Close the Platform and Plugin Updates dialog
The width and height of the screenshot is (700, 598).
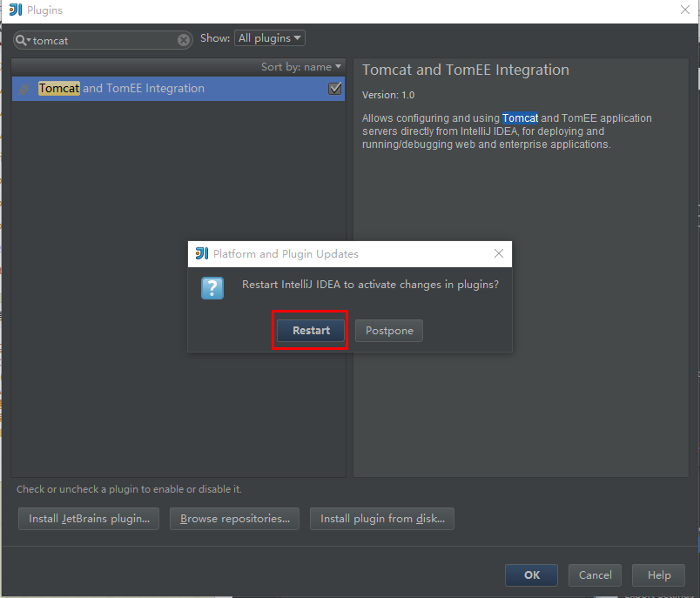pos(499,253)
